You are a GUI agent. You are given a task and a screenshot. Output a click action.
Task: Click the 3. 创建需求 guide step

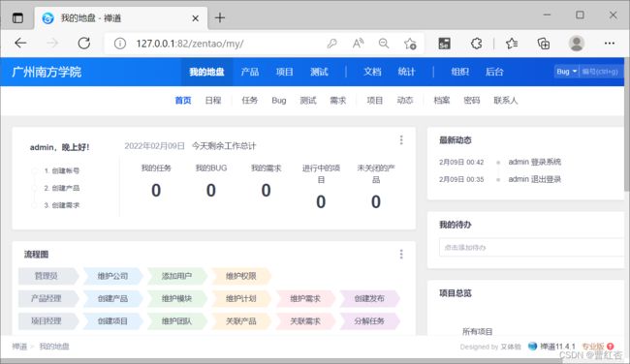[61, 205]
